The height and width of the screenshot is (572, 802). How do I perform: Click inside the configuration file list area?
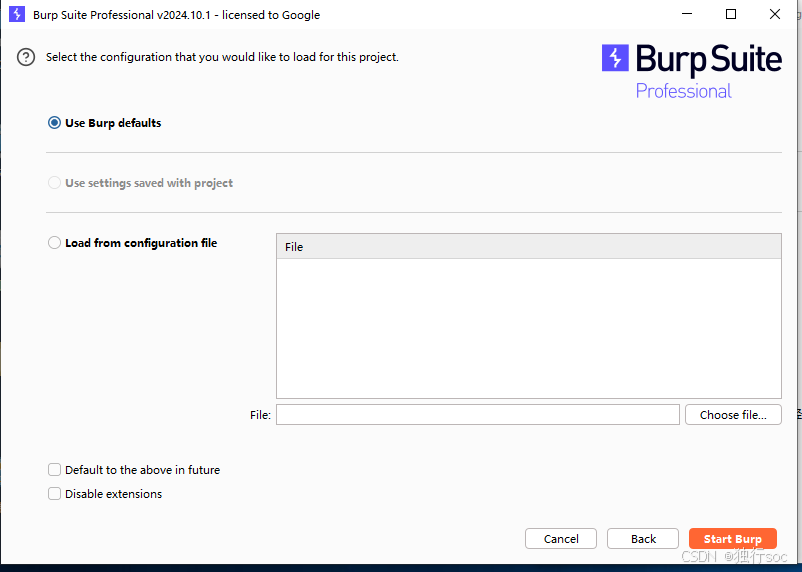[x=529, y=328]
